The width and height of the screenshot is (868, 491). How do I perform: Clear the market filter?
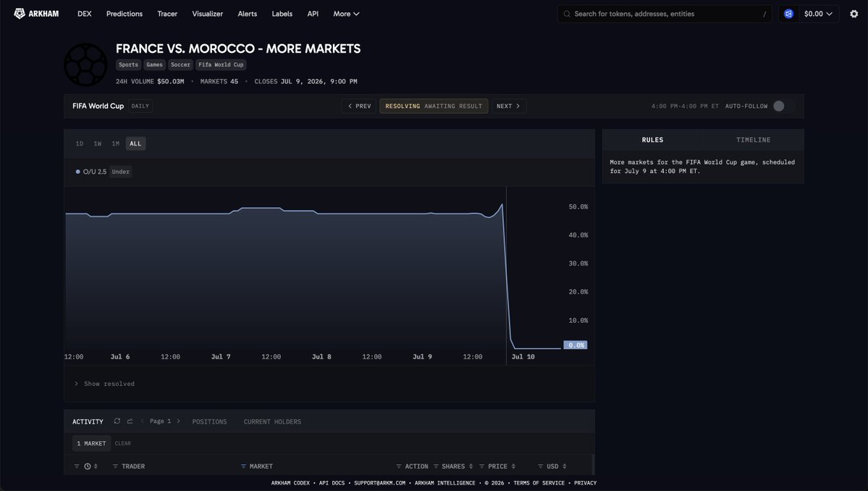pyautogui.click(x=123, y=443)
